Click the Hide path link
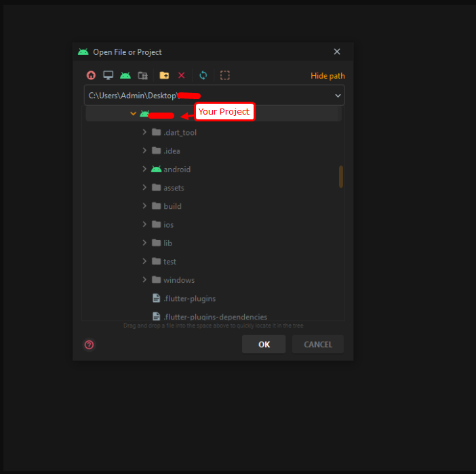476x474 pixels. tap(328, 76)
